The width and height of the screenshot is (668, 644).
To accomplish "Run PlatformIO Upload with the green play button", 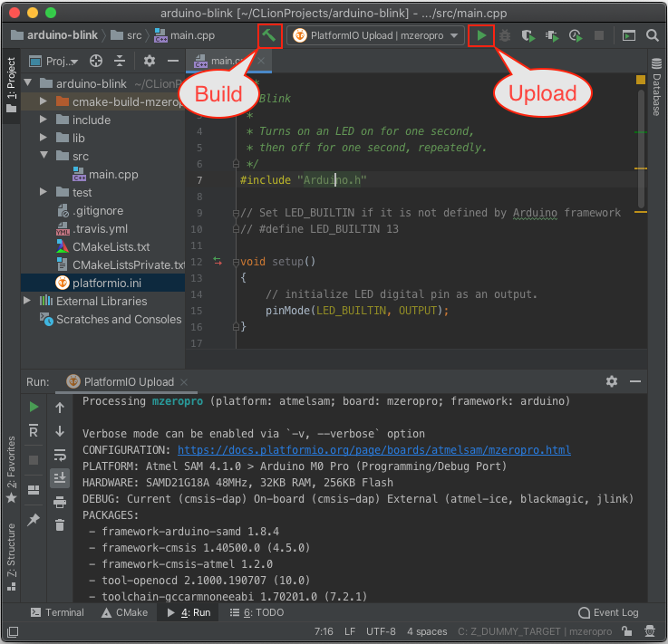I will [x=481, y=35].
